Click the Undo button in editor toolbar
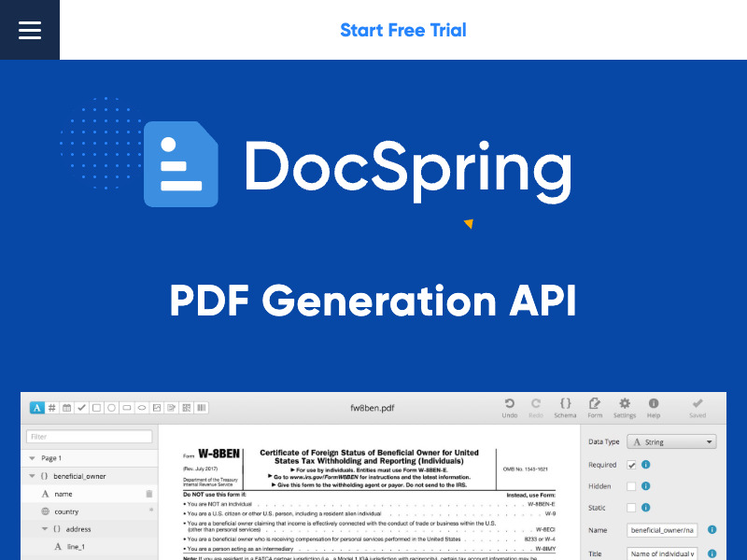The image size is (747, 560). [x=509, y=408]
